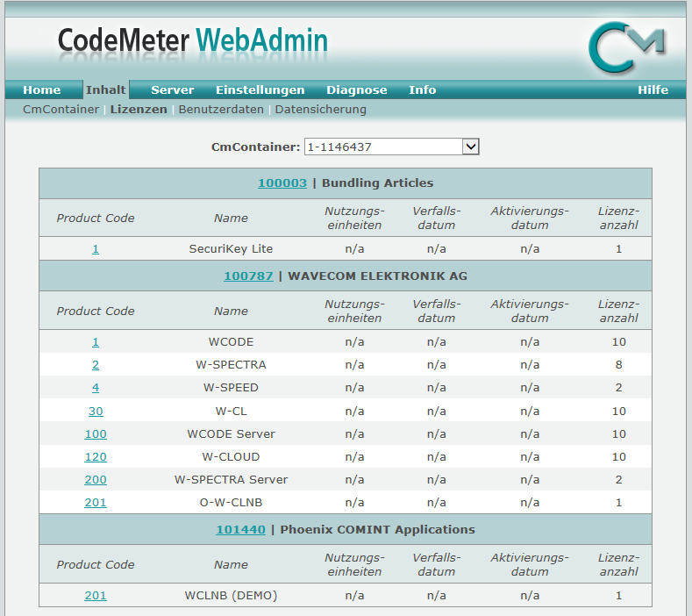Open product code 200 for W-SPECTRA Server
The width and height of the screenshot is (692, 616).
[96, 480]
